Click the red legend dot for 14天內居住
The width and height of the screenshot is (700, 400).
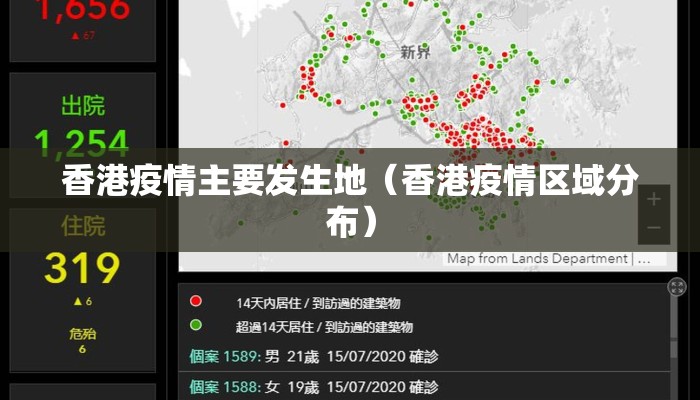(x=196, y=301)
